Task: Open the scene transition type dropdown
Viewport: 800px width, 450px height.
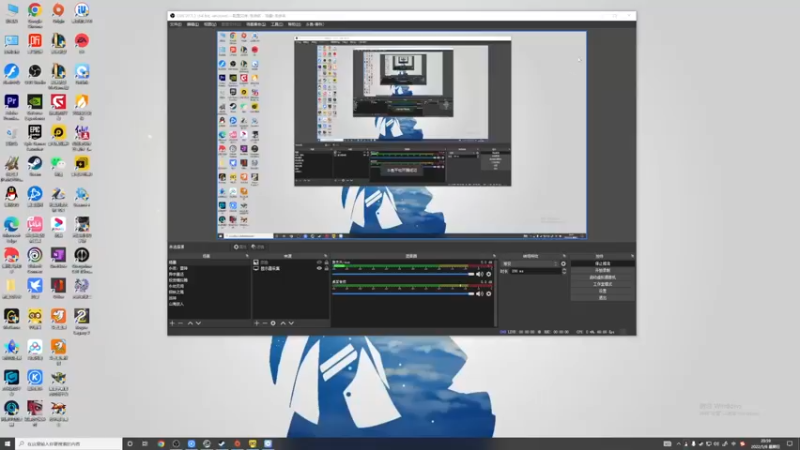Action: point(530,264)
